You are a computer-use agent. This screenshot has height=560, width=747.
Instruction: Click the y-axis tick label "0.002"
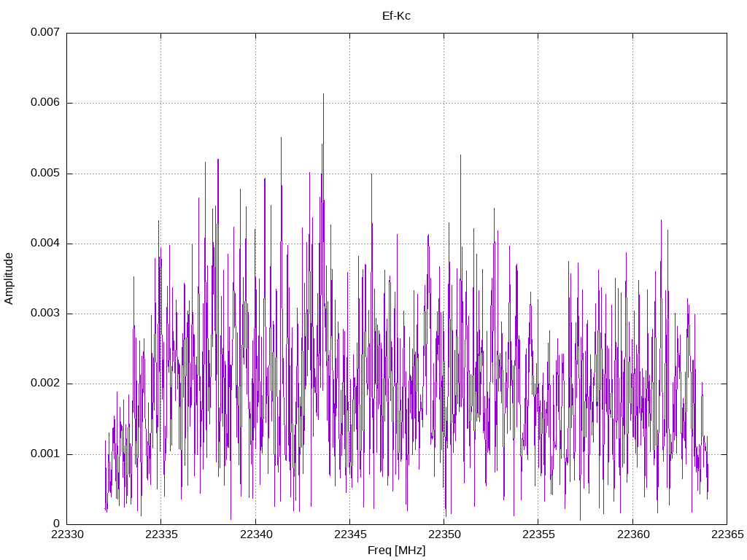point(45,384)
